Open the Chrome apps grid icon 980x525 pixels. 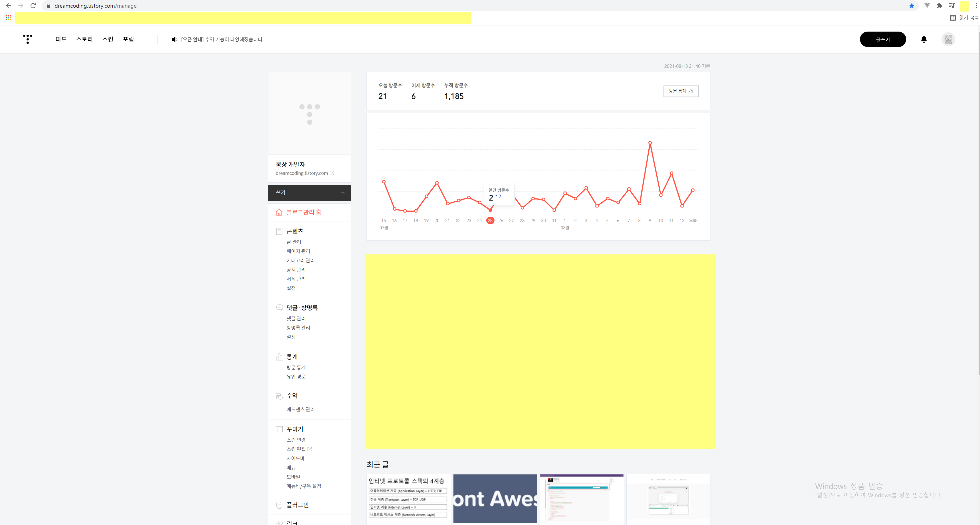coord(8,18)
